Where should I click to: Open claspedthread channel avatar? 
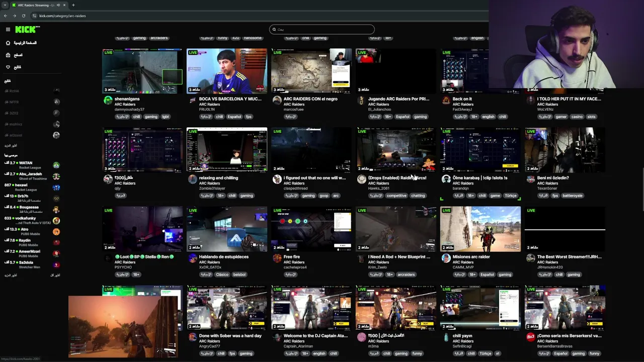tap(277, 179)
